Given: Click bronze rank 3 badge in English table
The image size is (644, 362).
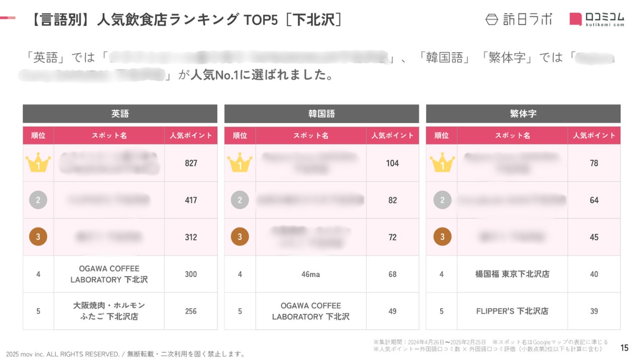Looking at the screenshot, I should pos(38,237).
